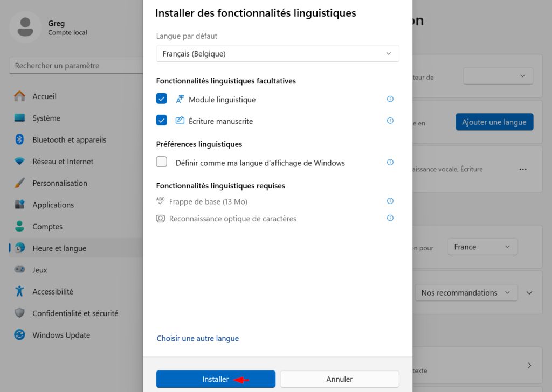Image resolution: width=552 pixels, height=392 pixels.
Task: Click the Choisir une autre langue link
Action: (x=198, y=338)
